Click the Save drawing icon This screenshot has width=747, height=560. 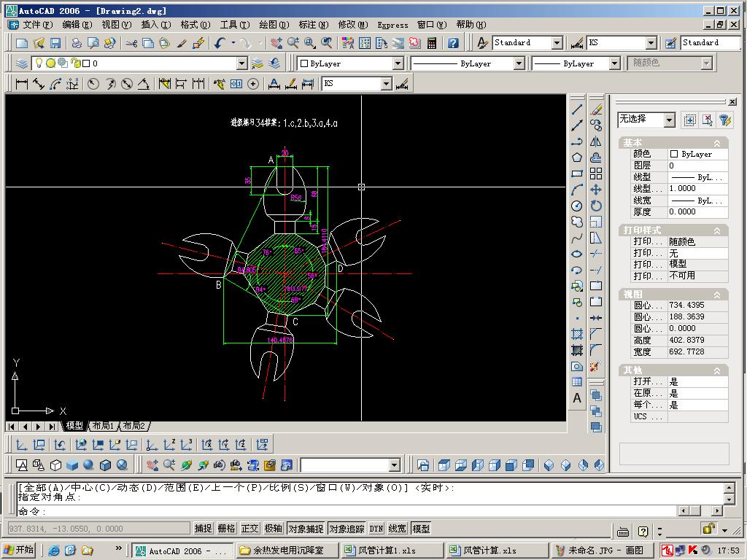pyautogui.click(x=55, y=43)
